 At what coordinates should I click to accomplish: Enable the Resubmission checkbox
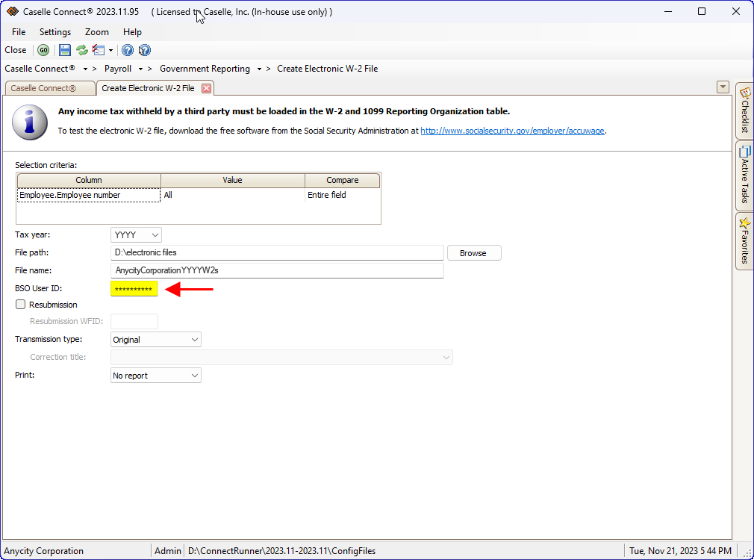tap(20, 304)
